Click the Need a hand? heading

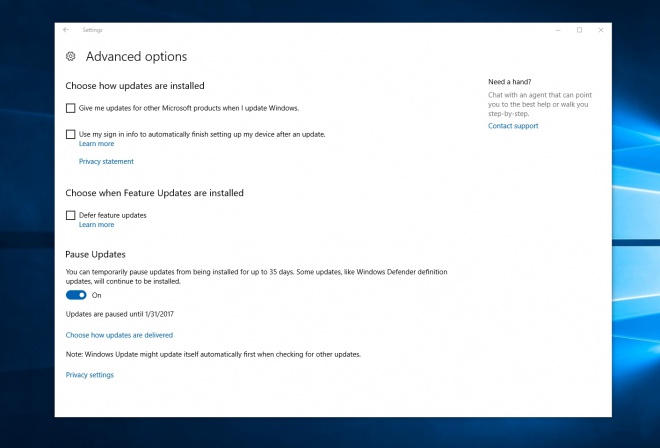pyautogui.click(x=509, y=81)
